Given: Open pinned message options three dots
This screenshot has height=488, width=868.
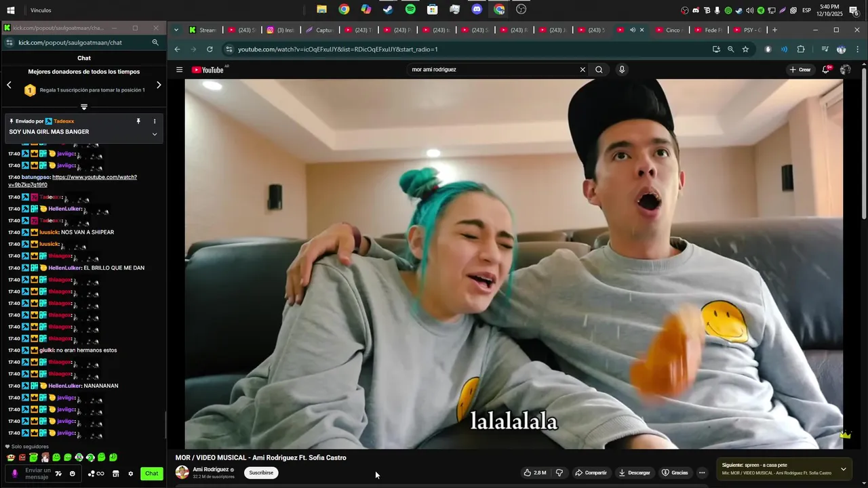Looking at the screenshot, I should click(155, 121).
